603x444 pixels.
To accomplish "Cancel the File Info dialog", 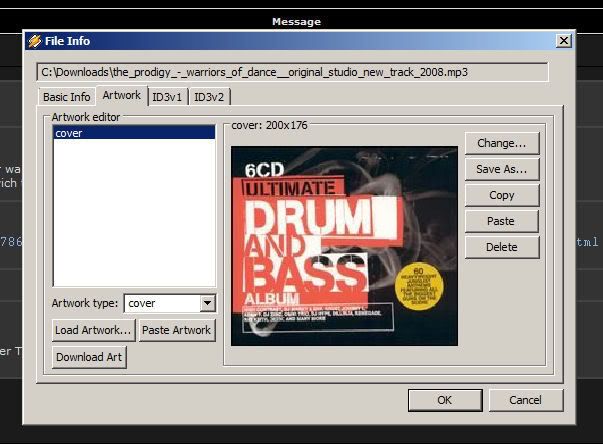I will tap(526, 400).
